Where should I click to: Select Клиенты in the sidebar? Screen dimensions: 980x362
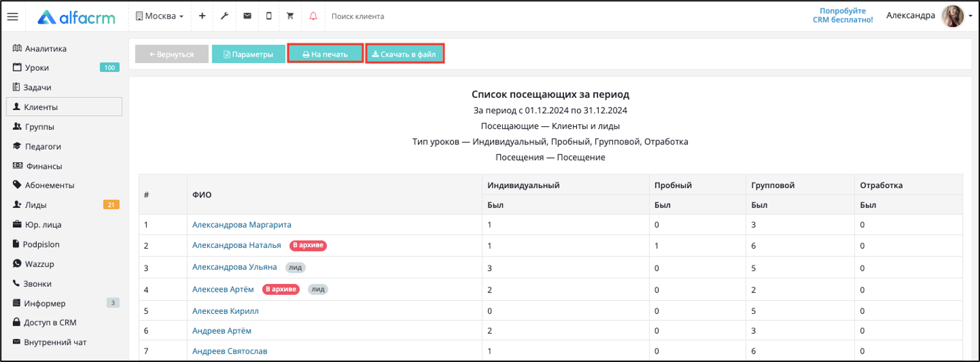click(x=64, y=107)
